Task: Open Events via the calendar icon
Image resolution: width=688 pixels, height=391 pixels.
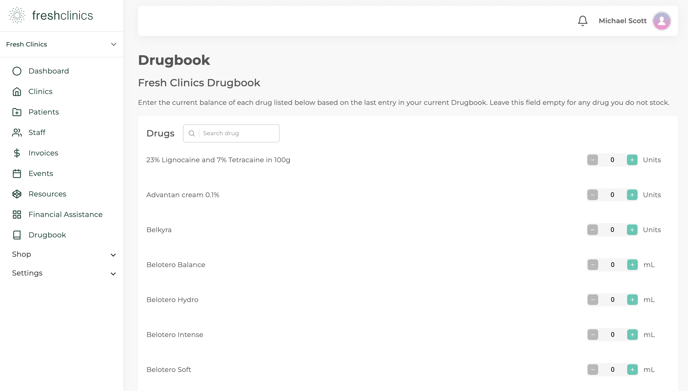Action: coord(17,173)
